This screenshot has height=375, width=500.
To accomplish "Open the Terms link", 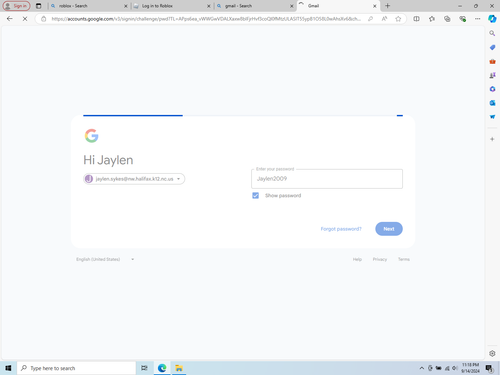I will click(x=404, y=259).
